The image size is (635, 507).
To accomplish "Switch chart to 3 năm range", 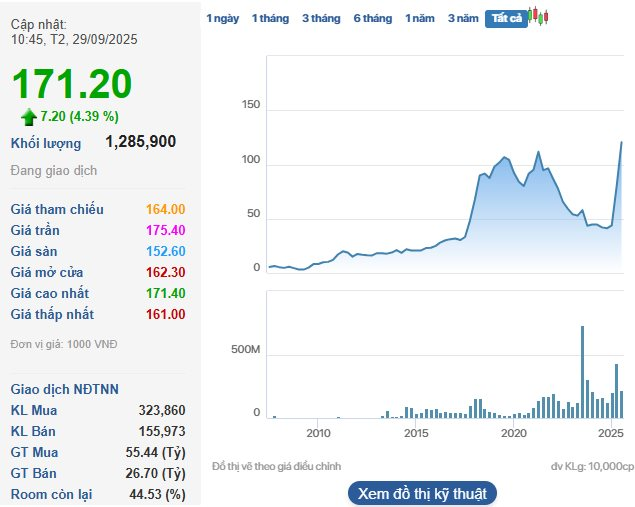I will coord(463,19).
